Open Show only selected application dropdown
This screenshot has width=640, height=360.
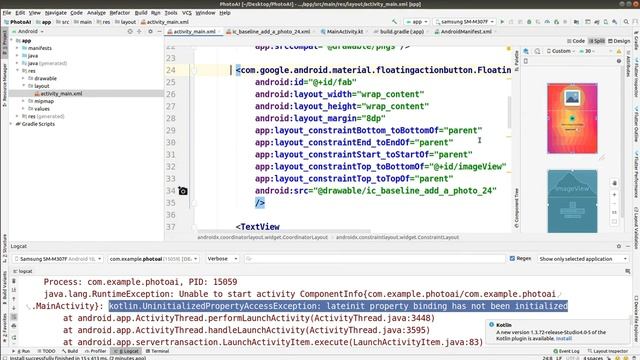[x=582, y=259]
